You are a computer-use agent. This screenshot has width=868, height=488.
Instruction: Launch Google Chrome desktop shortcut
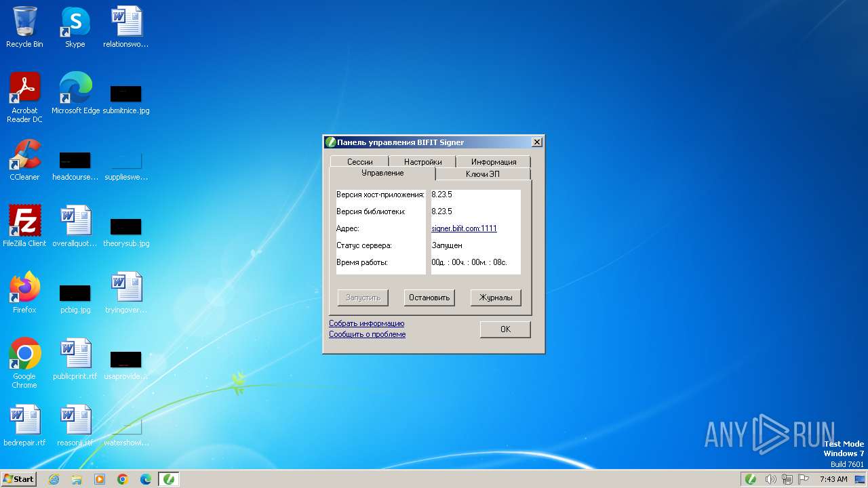click(x=24, y=363)
